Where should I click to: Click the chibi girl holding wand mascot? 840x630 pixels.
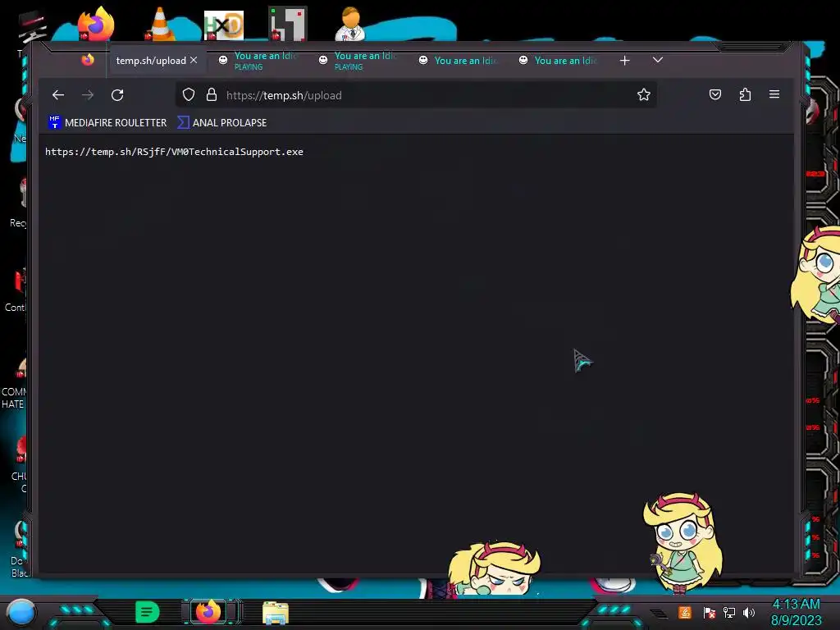(x=682, y=543)
